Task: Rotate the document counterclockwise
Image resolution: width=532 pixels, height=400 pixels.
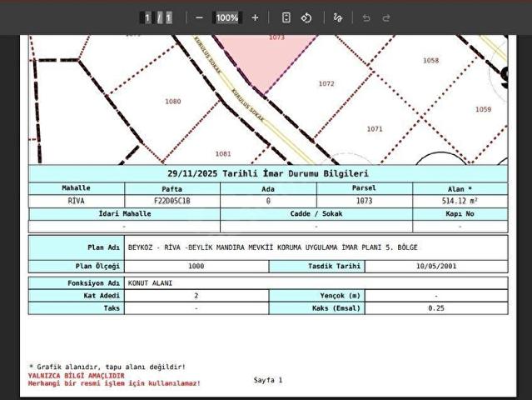Action: (306, 17)
